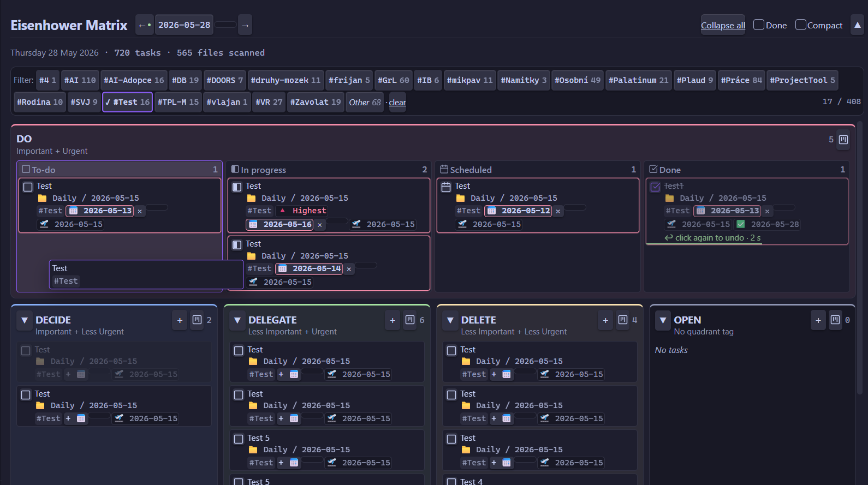
Task: Select the Scheduled column header
Action: click(538, 170)
